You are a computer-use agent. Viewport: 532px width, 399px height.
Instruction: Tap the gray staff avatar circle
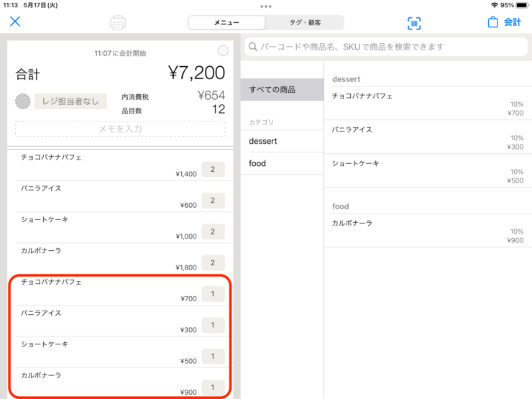tap(23, 101)
